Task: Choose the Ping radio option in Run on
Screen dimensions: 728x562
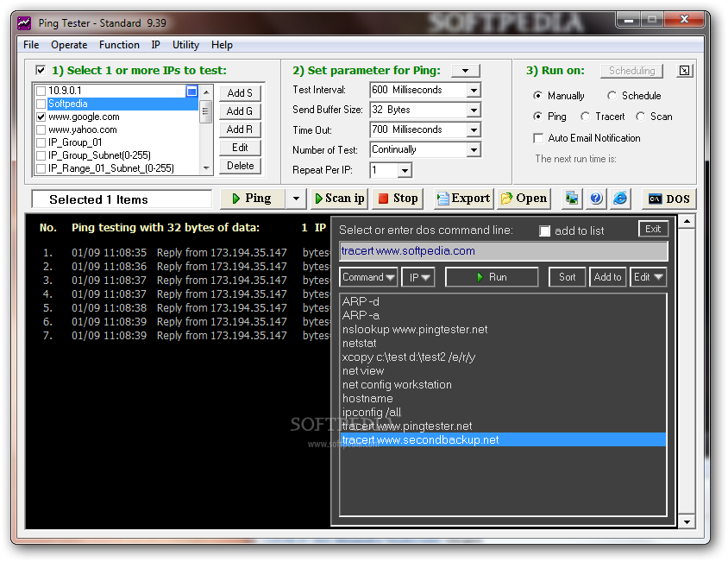Action: tap(537, 117)
